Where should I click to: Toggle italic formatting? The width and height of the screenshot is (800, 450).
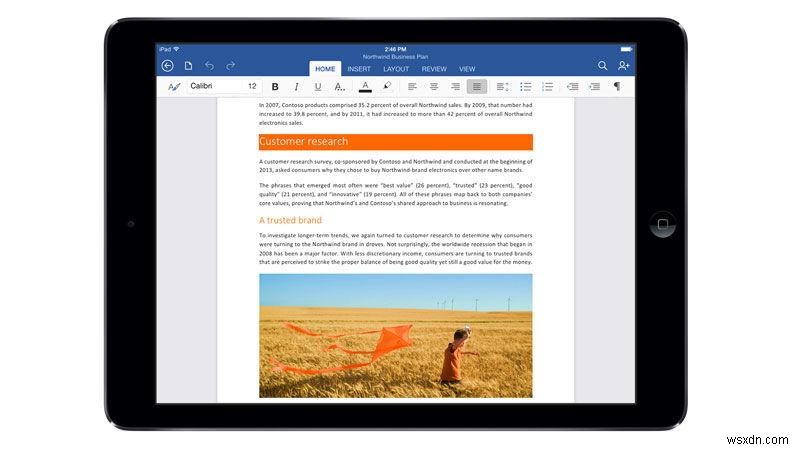[x=296, y=87]
